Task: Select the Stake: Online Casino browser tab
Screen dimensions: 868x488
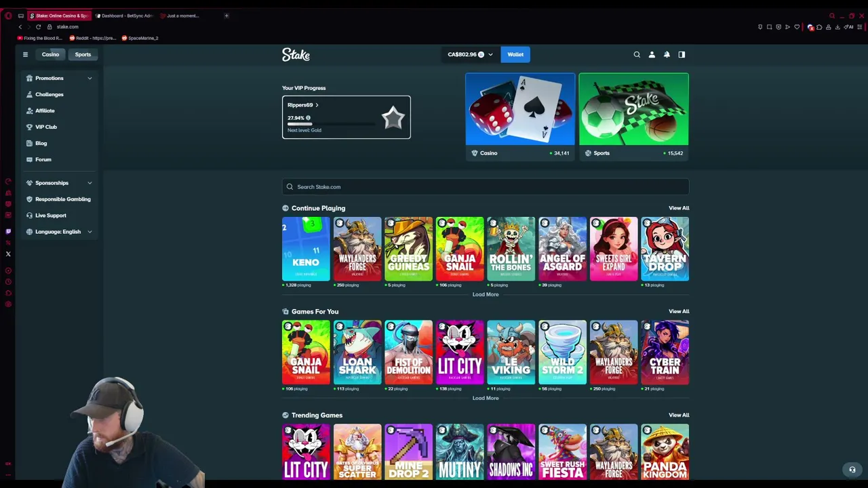Action: [59, 16]
